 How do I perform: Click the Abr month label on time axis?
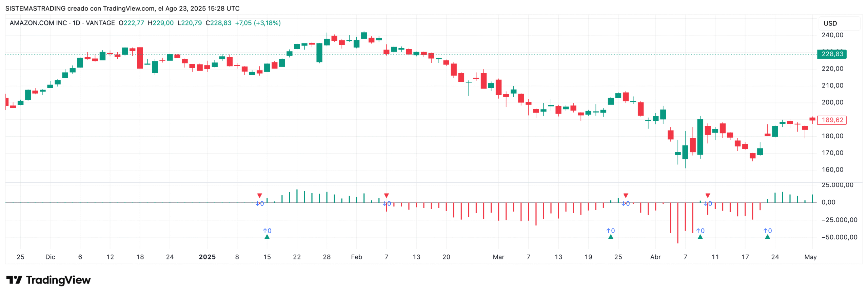click(655, 257)
